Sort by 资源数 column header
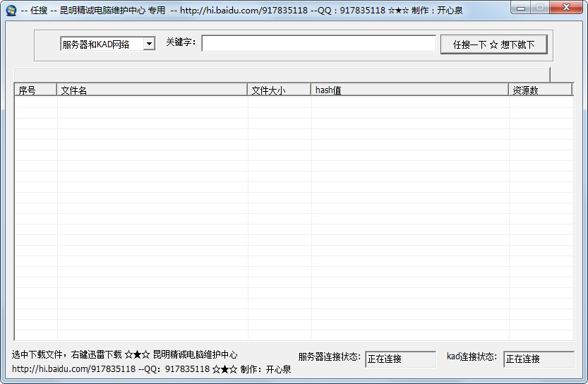 point(540,90)
